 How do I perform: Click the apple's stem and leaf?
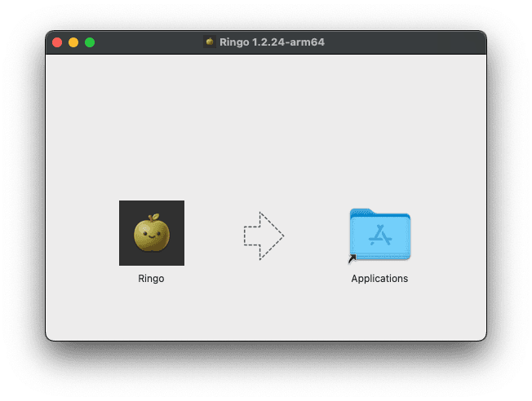coord(154,218)
